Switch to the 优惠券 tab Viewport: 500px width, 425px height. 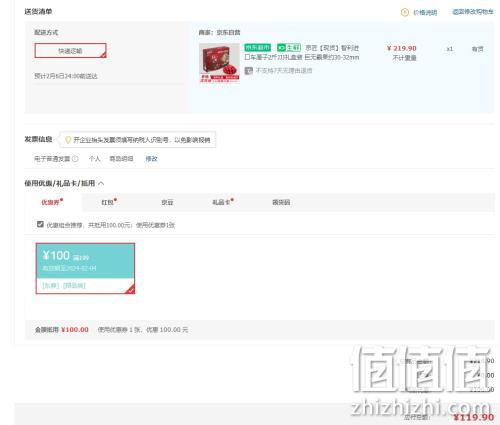pyautogui.click(x=52, y=202)
